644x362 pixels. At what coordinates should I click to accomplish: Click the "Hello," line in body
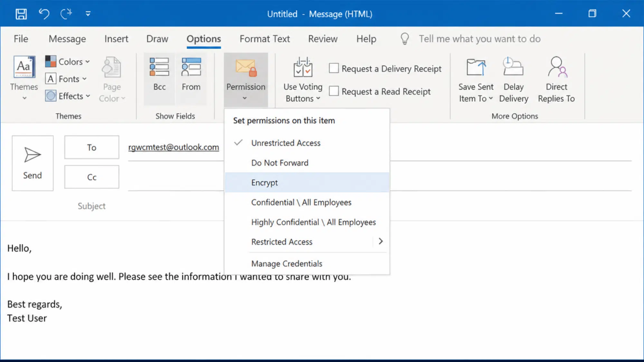(x=20, y=248)
